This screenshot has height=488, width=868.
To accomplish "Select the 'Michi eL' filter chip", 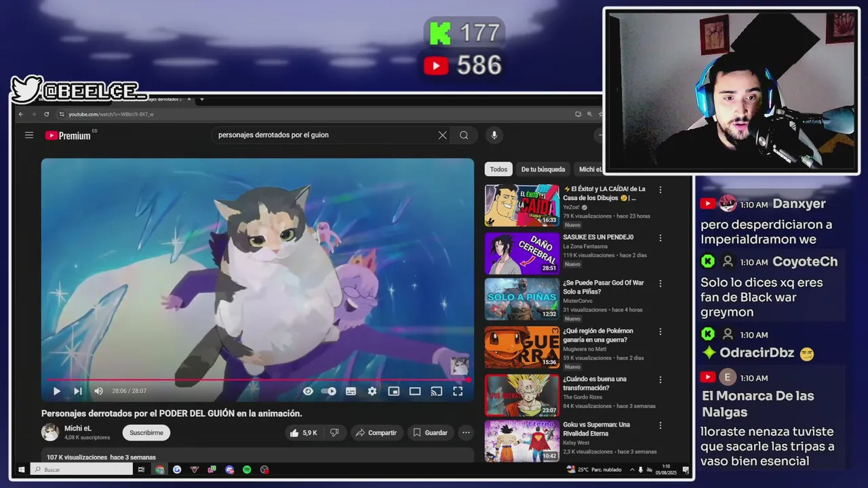I will pos(589,169).
